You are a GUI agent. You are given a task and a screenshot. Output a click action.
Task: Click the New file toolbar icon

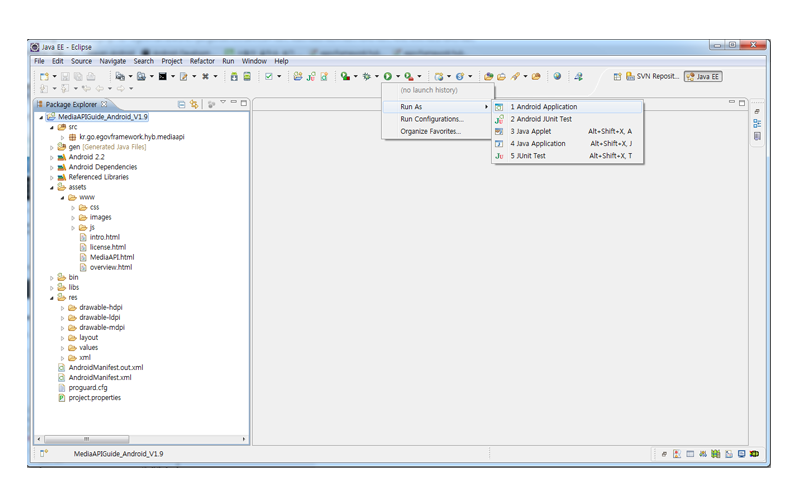pyautogui.click(x=44, y=76)
